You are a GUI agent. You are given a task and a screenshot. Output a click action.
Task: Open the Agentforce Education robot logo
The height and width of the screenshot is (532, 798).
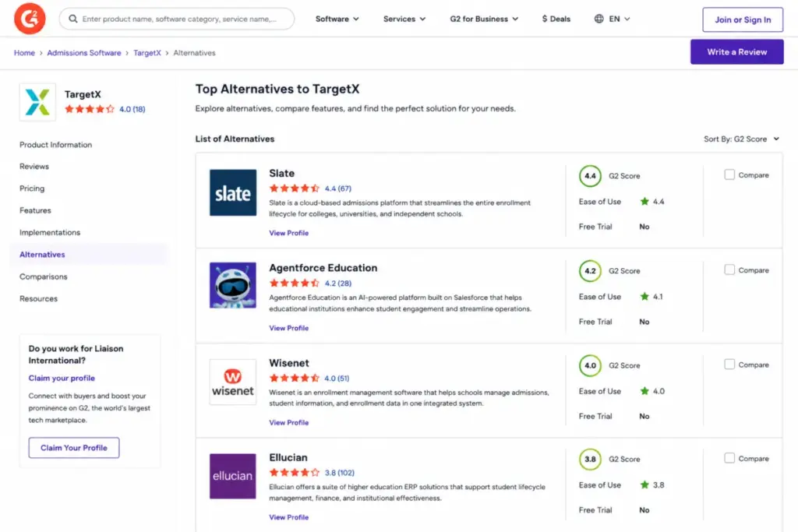point(233,285)
